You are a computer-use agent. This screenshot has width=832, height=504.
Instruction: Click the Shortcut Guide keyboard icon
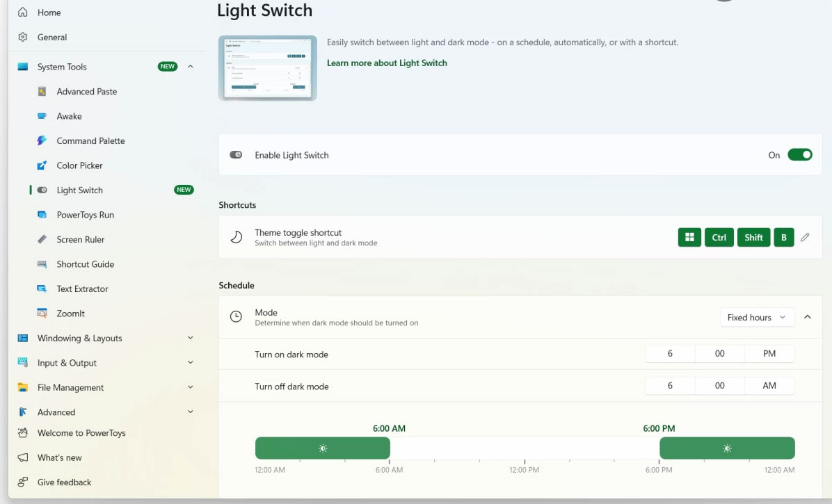[x=42, y=264]
